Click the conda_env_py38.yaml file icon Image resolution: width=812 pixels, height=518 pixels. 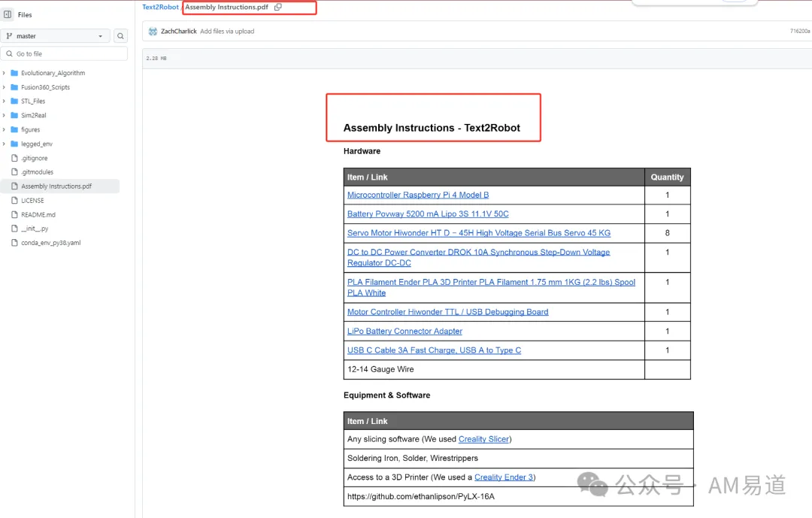(x=14, y=242)
